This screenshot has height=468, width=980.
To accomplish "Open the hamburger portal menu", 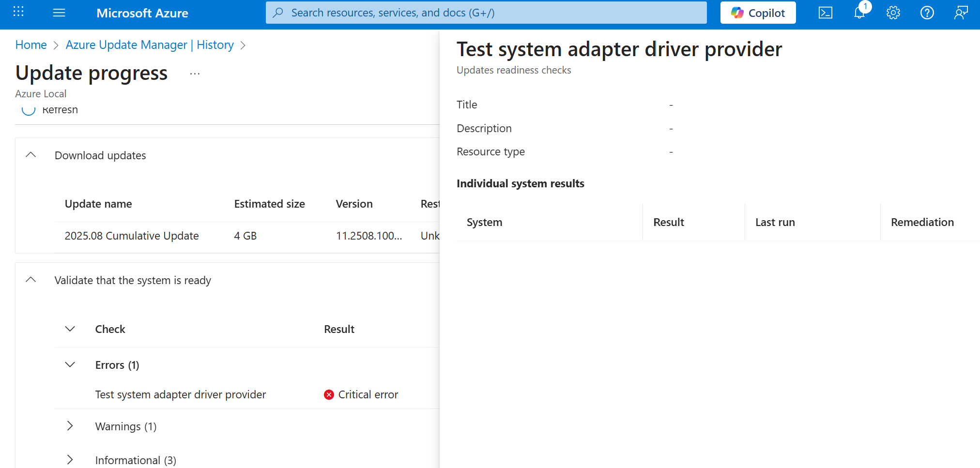I will click(59, 13).
